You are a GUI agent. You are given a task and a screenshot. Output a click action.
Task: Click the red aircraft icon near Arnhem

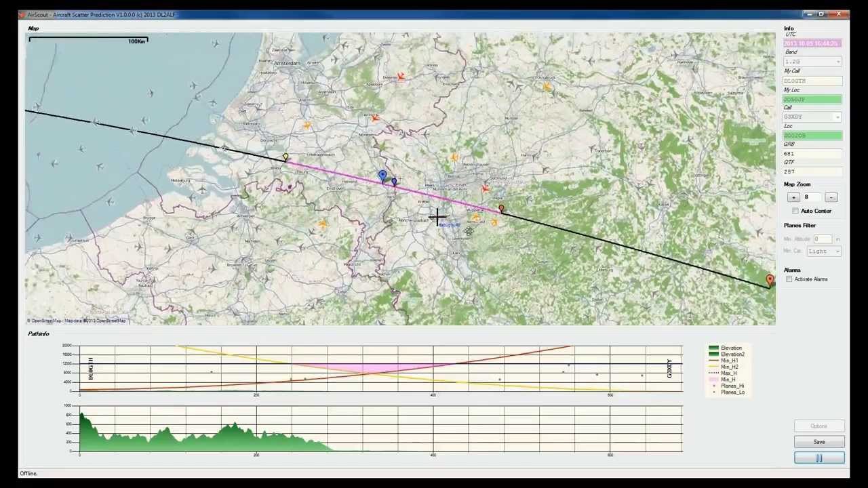pyautogui.click(x=374, y=118)
